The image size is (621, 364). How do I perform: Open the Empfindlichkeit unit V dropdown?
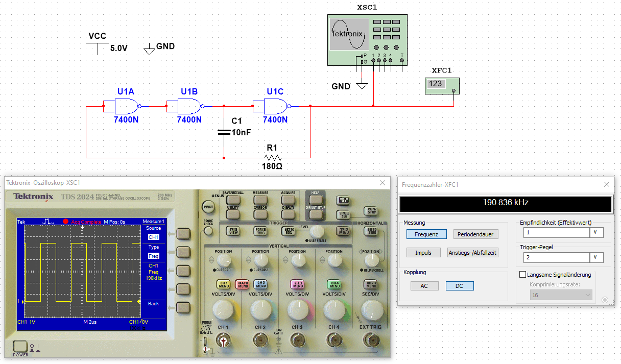[x=596, y=232]
